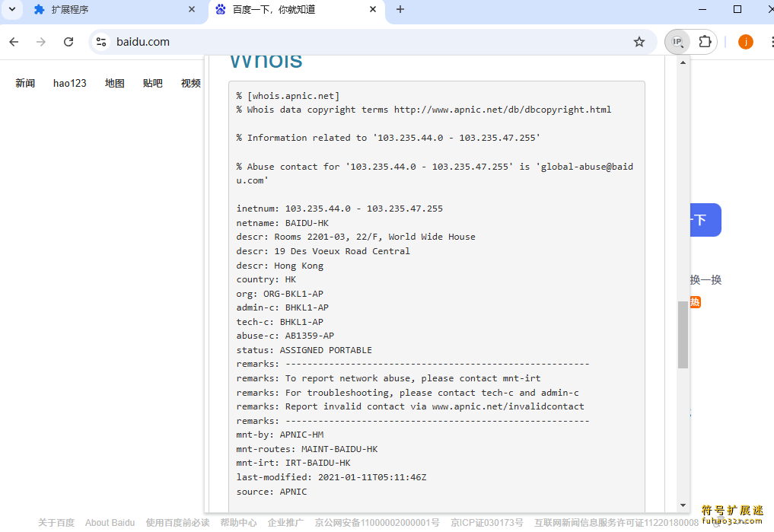
Task: Open a new browser tab
Action: [x=400, y=9]
